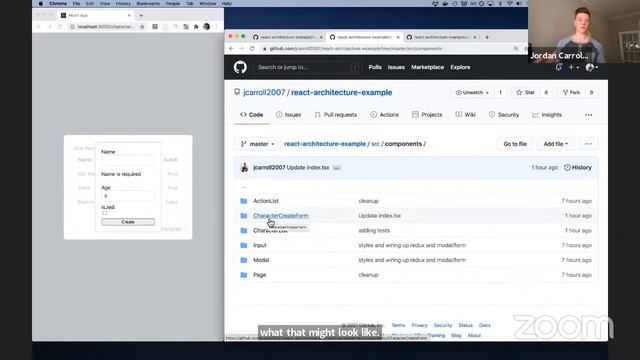Click the Input folder icon
This screenshot has width=640, height=360.
[x=244, y=245]
